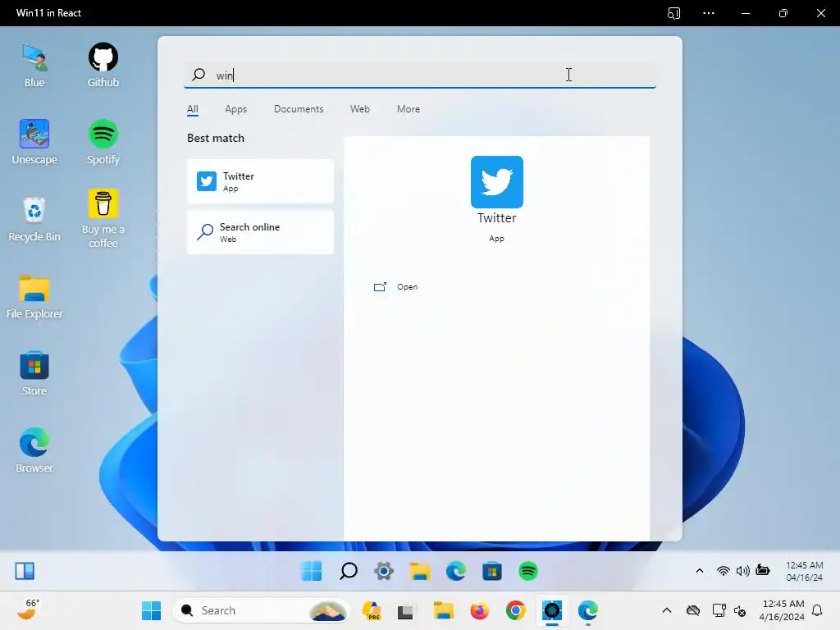This screenshot has height=630, width=840.
Task: Click the muted volume icon in host tray
Action: pos(740,610)
